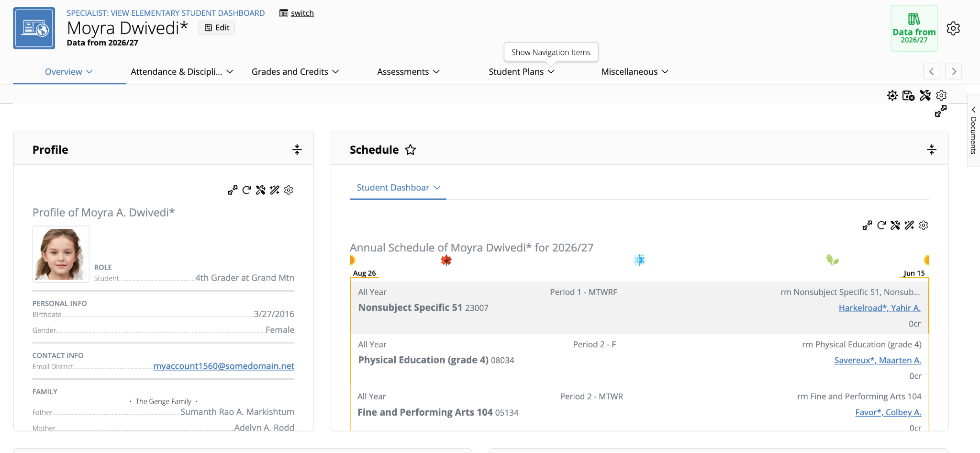Click the Aug 26 start date label
This screenshot has height=453, width=980.
(364, 273)
